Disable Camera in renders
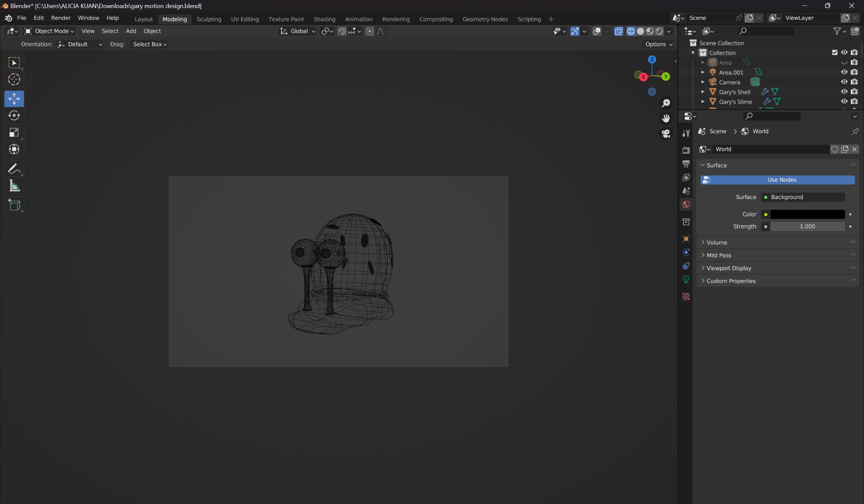 pos(854,82)
